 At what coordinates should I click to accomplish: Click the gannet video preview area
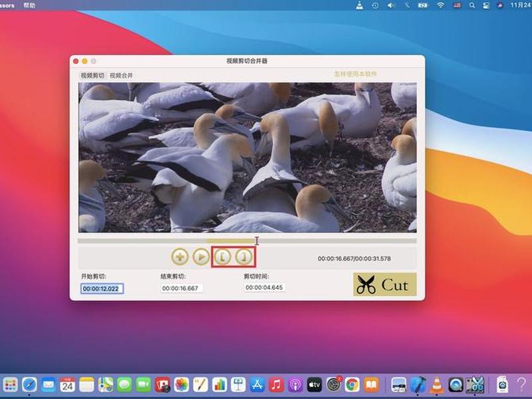[247, 158]
